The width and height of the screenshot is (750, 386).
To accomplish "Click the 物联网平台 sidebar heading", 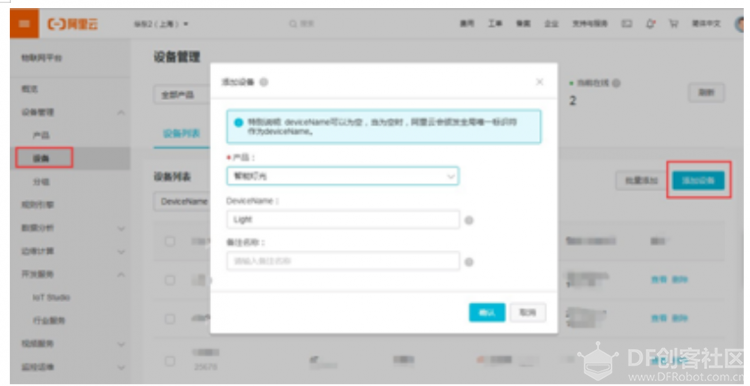I will click(42, 58).
